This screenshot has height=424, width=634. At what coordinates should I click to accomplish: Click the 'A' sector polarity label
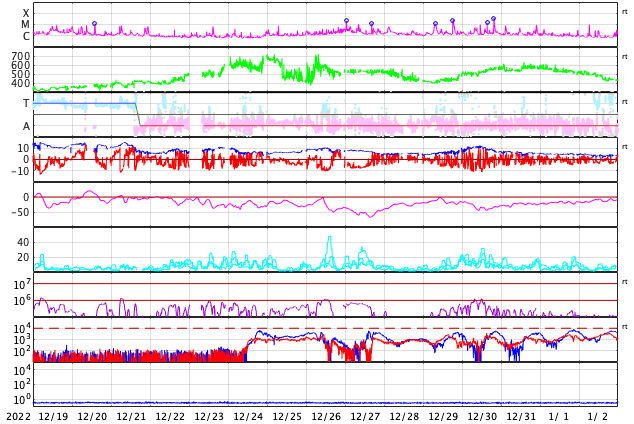click(26, 127)
